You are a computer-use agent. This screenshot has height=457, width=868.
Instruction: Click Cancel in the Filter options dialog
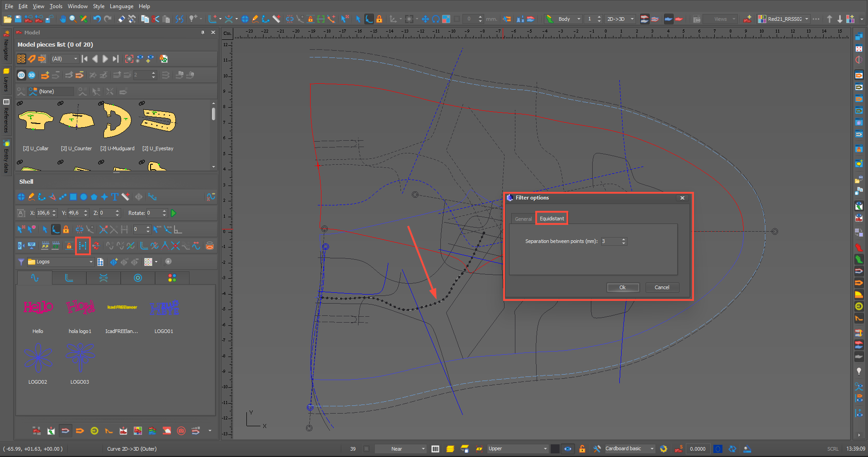click(662, 287)
